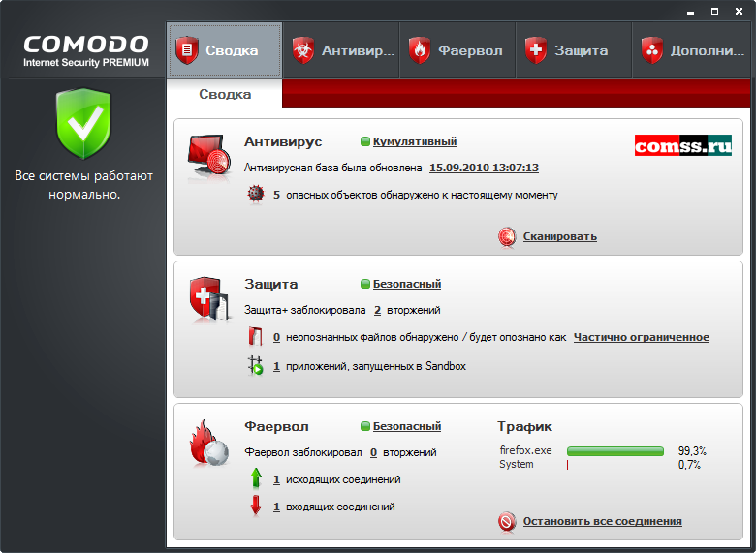Open the Защита tab
The image size is (756, 553).
pos(574,50)
